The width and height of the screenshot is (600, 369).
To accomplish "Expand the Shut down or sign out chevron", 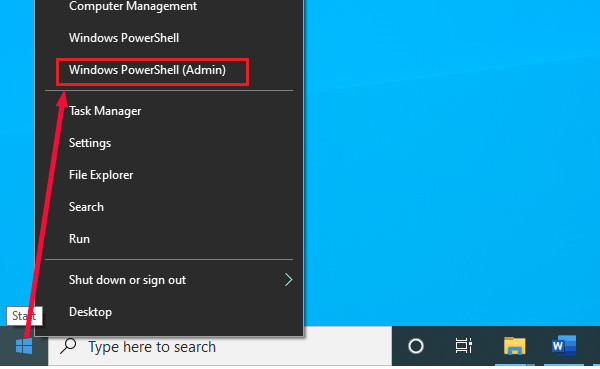I will tap(289, 280).
